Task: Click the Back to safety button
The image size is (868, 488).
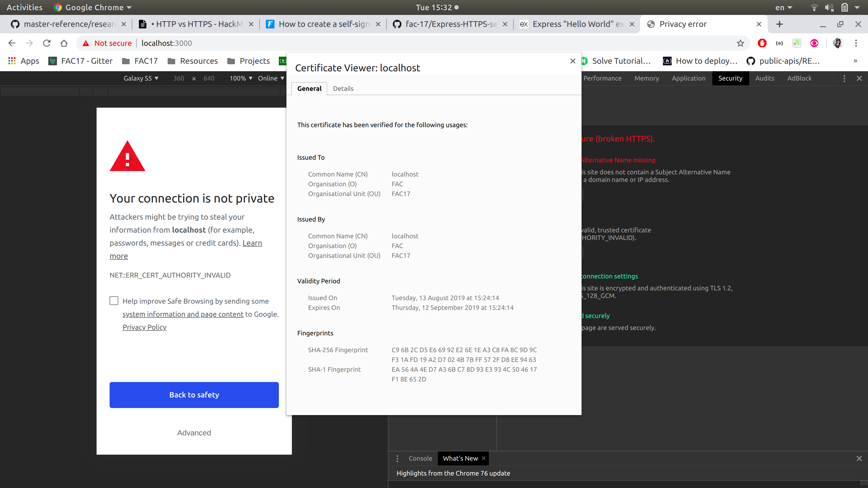Action: [194, 395]
